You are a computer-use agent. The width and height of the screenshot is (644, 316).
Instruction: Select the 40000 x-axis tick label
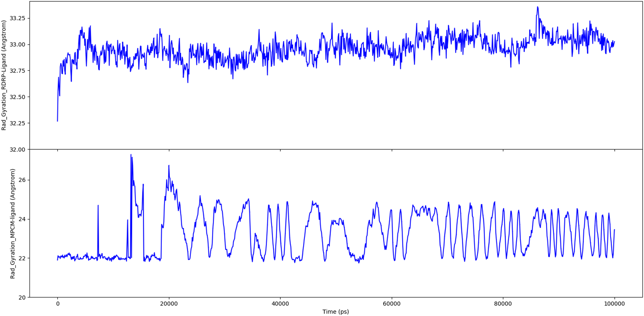[x=280, y=304]
